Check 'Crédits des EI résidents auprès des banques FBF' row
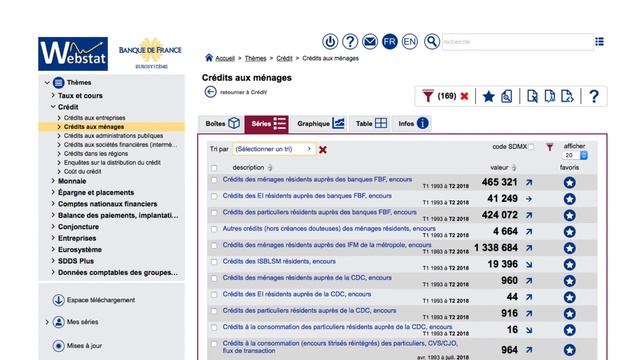640x360 pixels. (x=214, y=196)
